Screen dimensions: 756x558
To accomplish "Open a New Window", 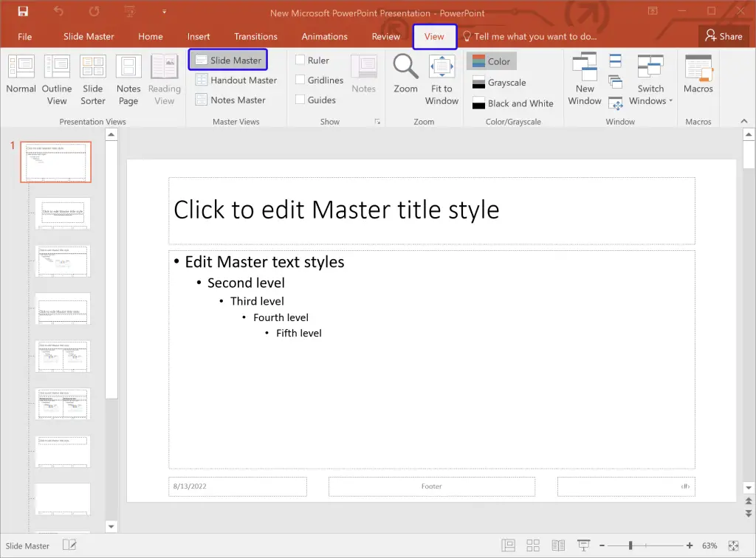I will (584, 77).
